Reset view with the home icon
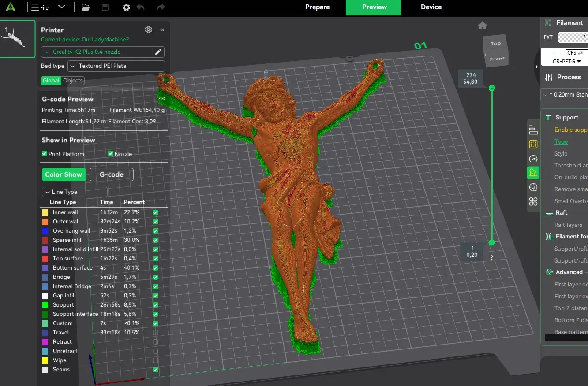This screenshot has width=588, height=386. coord(483,25)
